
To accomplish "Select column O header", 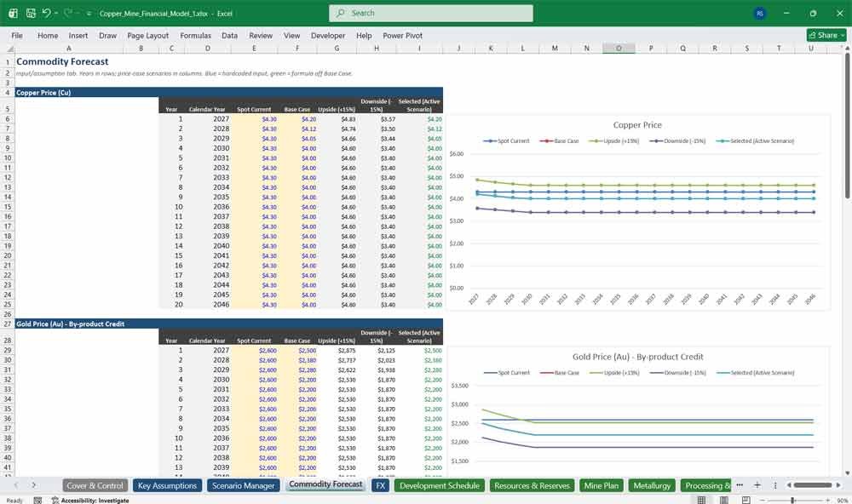I will tap(619, 49).
